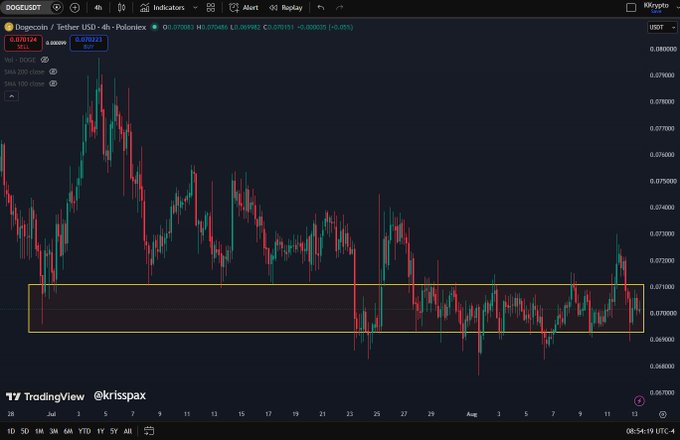Click the Dogecoin / Tether USD title
Image resolution: width=680 pixels, height=440 pixels.
point(81,27)
